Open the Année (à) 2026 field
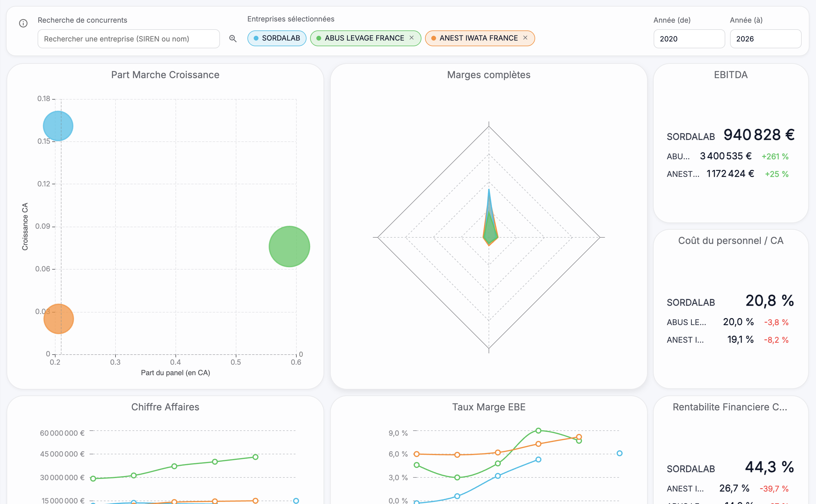The image size is (816, 504). (765, 39)
